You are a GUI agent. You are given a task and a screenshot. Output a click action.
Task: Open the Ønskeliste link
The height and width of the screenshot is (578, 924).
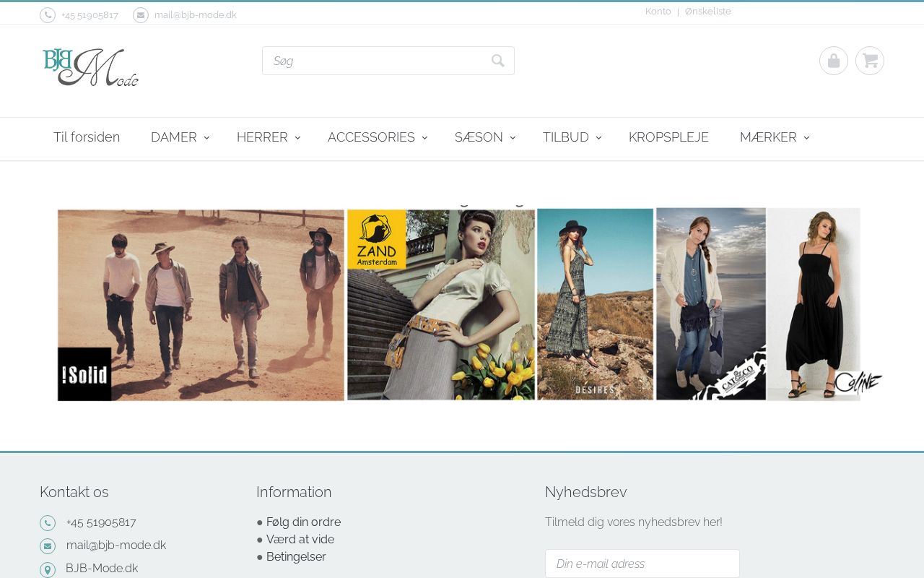coord(708,12)
